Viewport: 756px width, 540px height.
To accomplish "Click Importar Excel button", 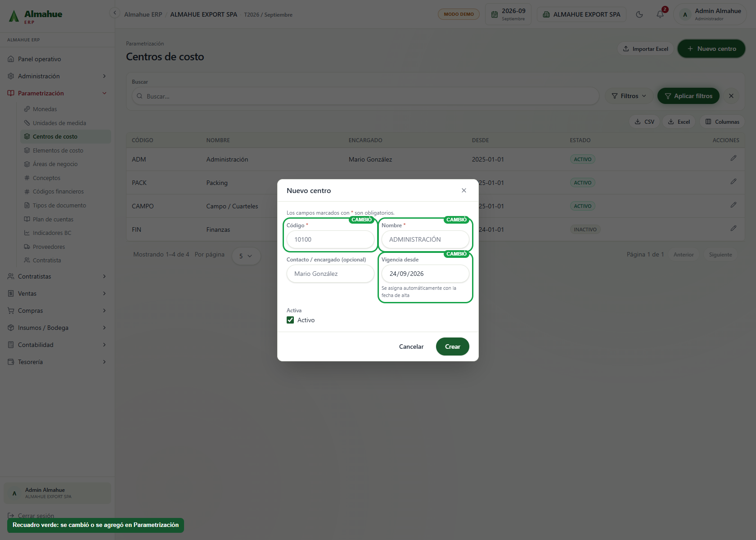I will (x=645, y=49).
